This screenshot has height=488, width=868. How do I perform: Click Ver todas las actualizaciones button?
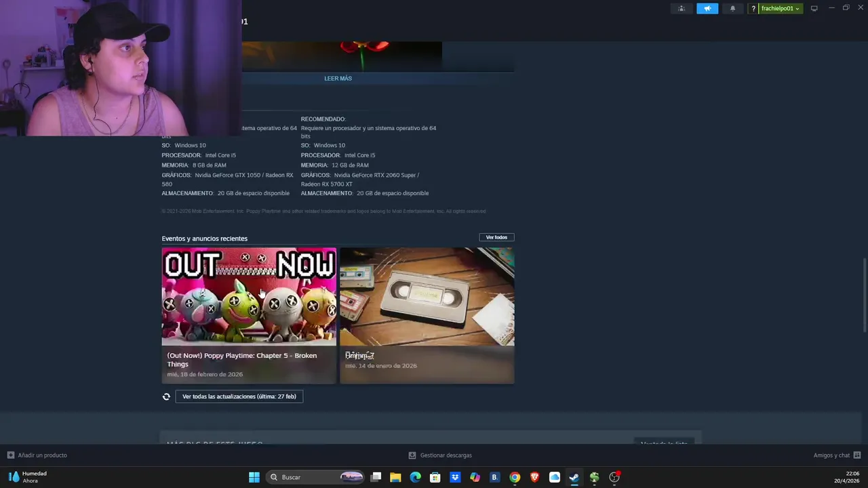point(239,396)
